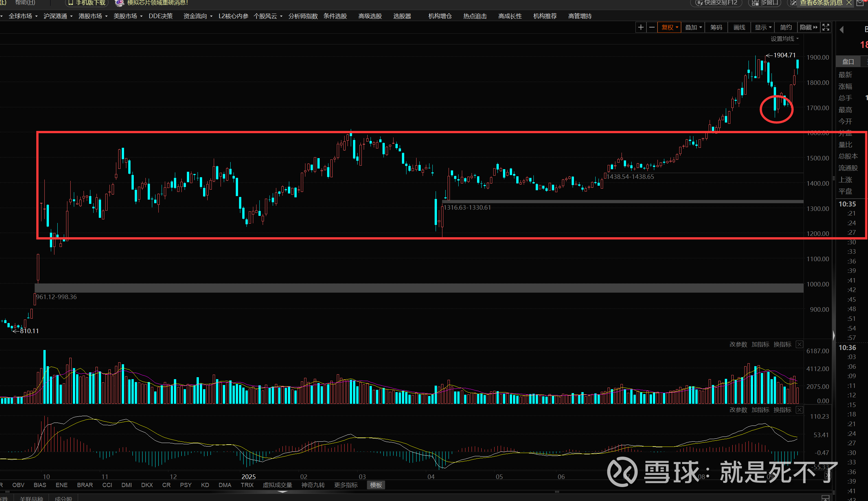Expand the 叠加 overlay dropdown

(693, 28)
